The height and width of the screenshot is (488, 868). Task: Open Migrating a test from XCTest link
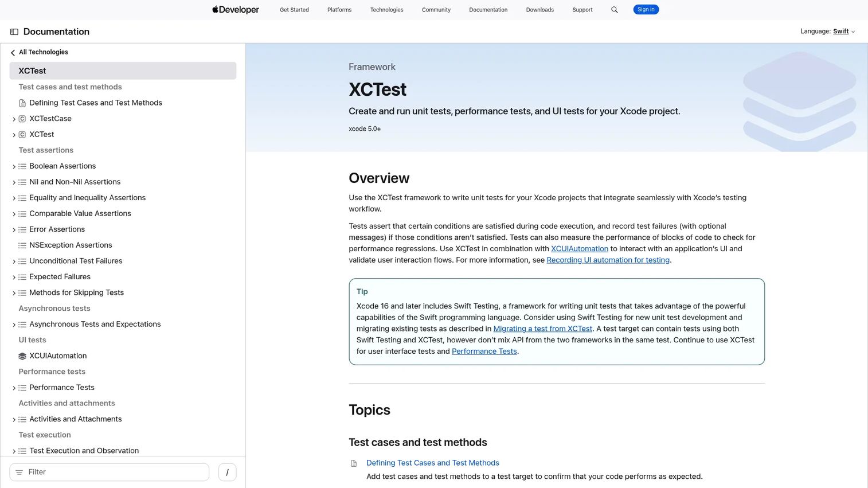(542, 329)
